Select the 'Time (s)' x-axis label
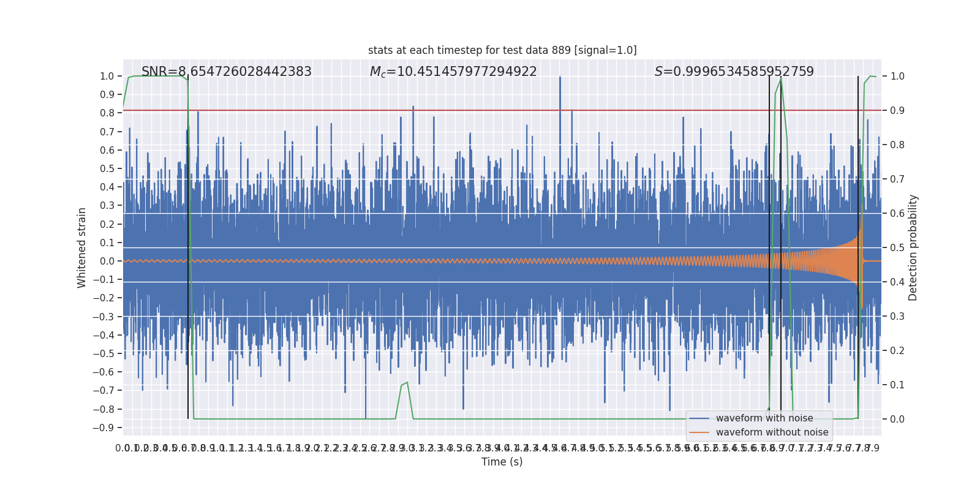 502,462
